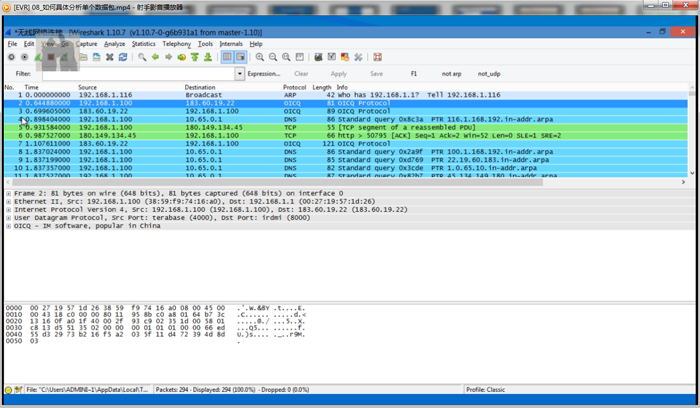Zoom out on packet text
The height and width of the screenshot is (408, 700).
[x=273, y=57]
